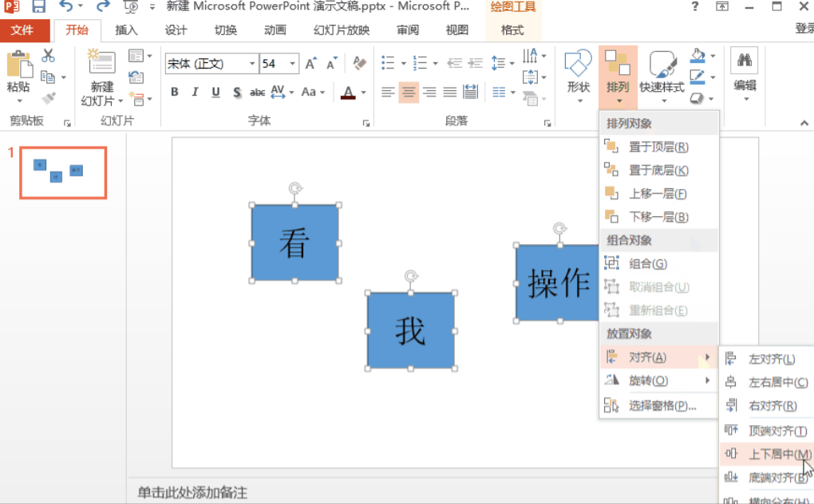Choose 顶端对齐(T) align top
This screenshot has width=814, height=504.
click(767, 431)
